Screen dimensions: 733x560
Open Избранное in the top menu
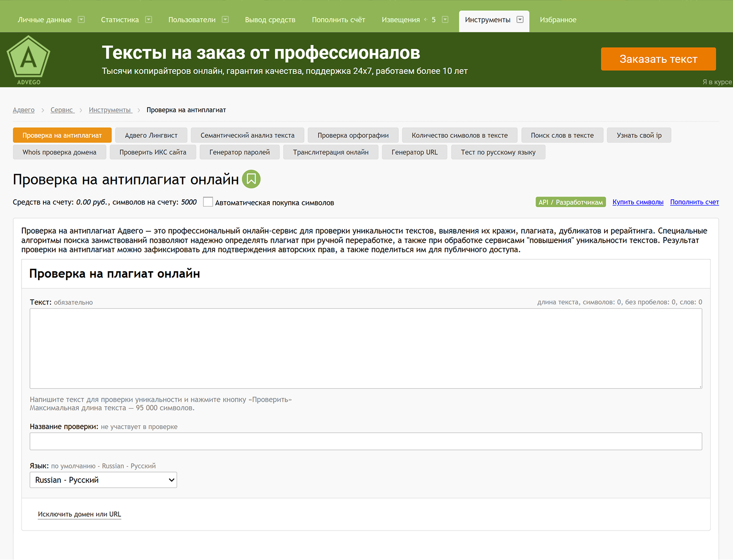click(x=558, y=20)
